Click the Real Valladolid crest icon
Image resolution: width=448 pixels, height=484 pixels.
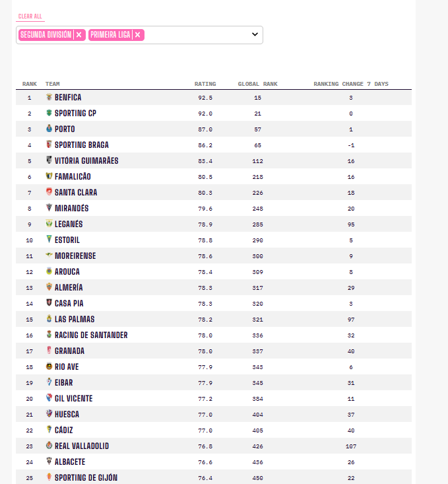49,446
